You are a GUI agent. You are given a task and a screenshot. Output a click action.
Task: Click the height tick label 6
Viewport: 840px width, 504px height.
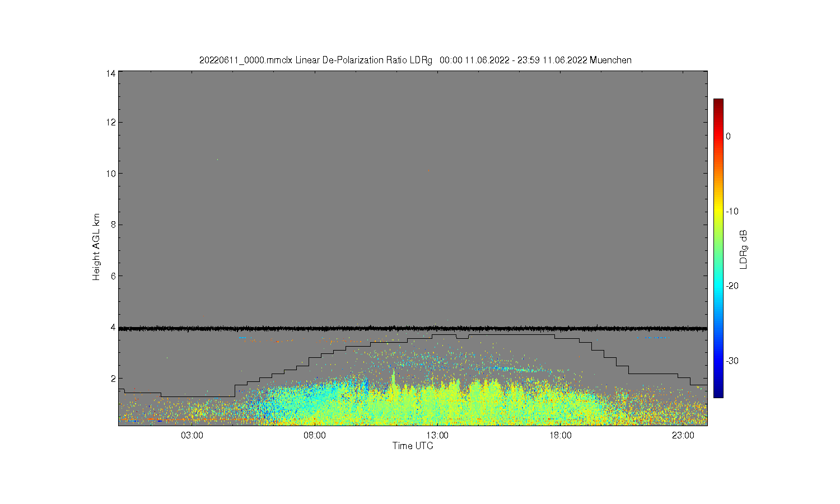point(114,276)
